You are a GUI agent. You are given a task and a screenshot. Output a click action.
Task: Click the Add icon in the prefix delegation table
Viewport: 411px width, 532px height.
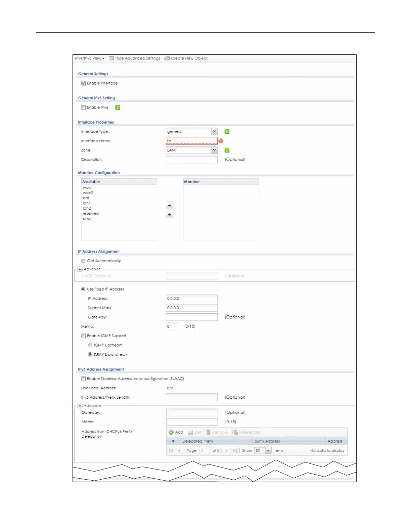coord(171,432)
